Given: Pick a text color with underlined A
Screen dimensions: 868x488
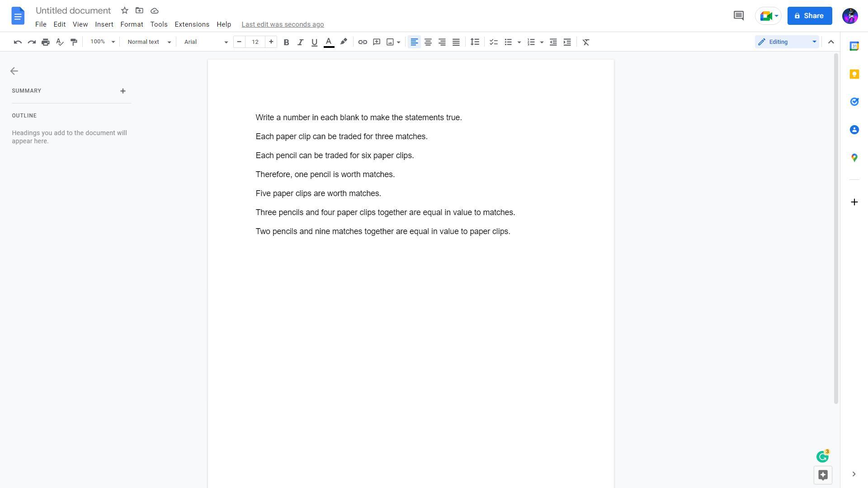Looking at the screenshot, I should coord(329,42).
